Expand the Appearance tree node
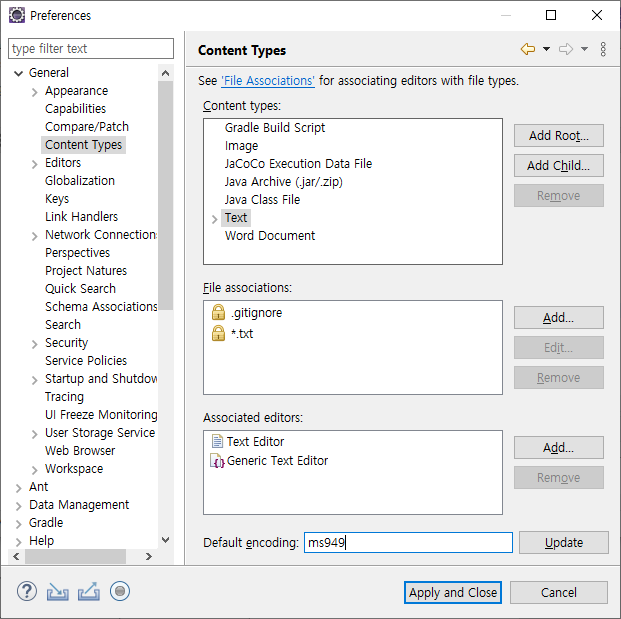The width and height of the screenshot is (621, 619). [x=34, y=92]
